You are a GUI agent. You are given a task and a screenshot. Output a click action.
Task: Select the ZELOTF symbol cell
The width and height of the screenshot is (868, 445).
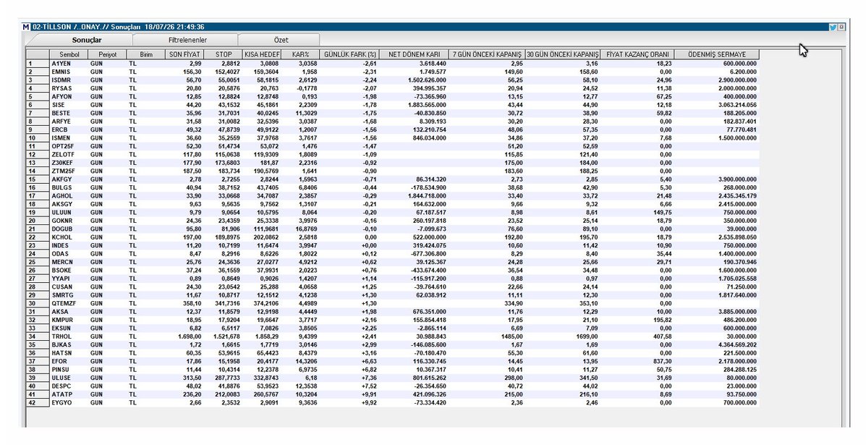69,153
